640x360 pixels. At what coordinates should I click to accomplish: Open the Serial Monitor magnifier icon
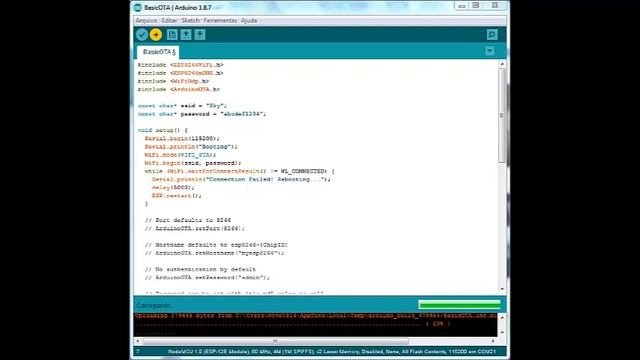492,35
